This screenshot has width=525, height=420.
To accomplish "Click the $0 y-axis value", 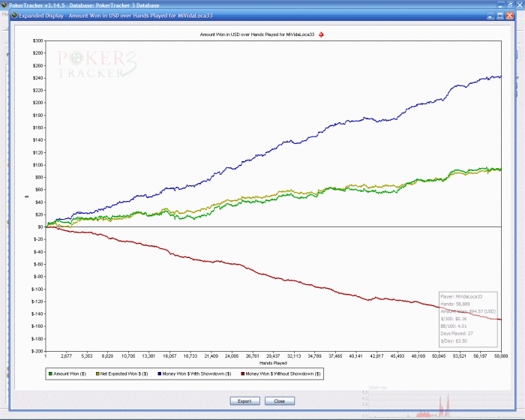I will click(x=40, y=227).
